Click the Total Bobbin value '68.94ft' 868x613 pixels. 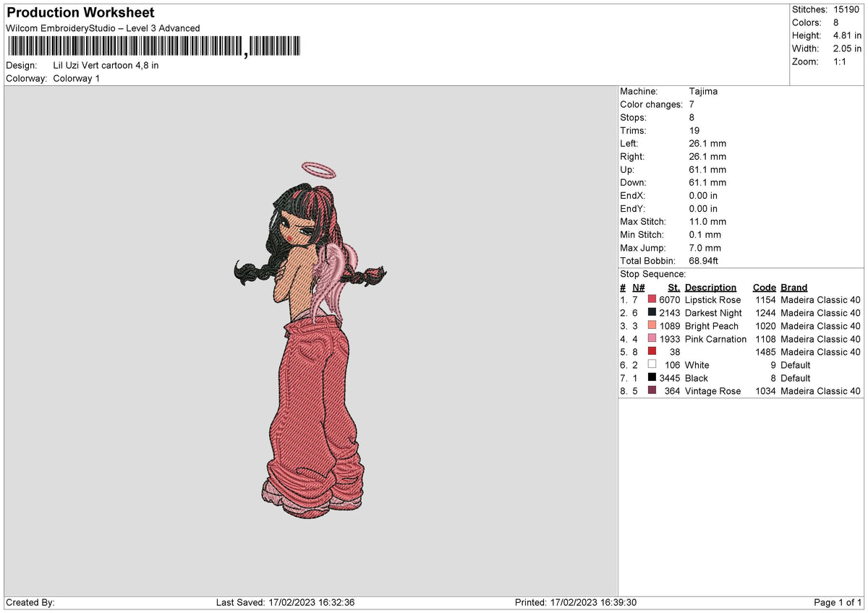[704, 260]
